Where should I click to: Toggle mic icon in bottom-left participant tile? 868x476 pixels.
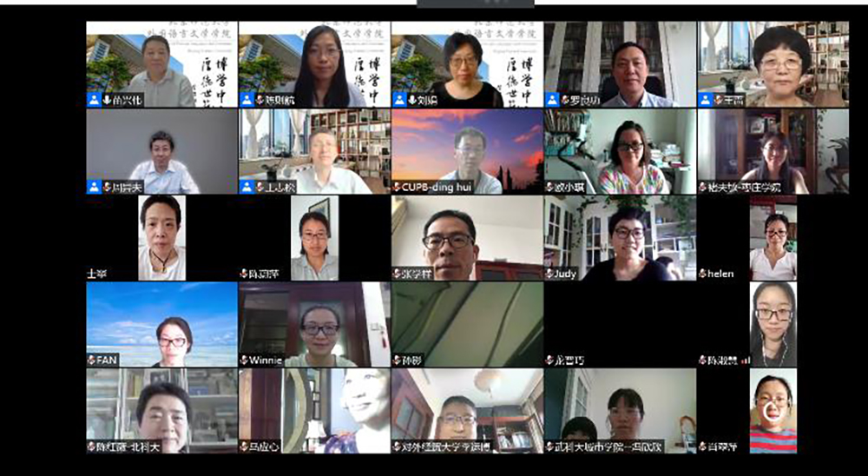tap(91, 446)
